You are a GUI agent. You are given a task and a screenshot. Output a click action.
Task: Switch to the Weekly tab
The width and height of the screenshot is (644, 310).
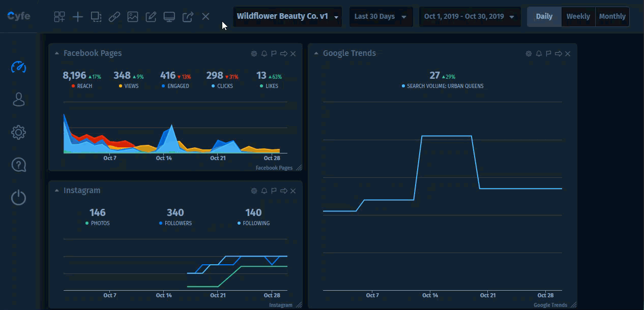coord(578,16)
